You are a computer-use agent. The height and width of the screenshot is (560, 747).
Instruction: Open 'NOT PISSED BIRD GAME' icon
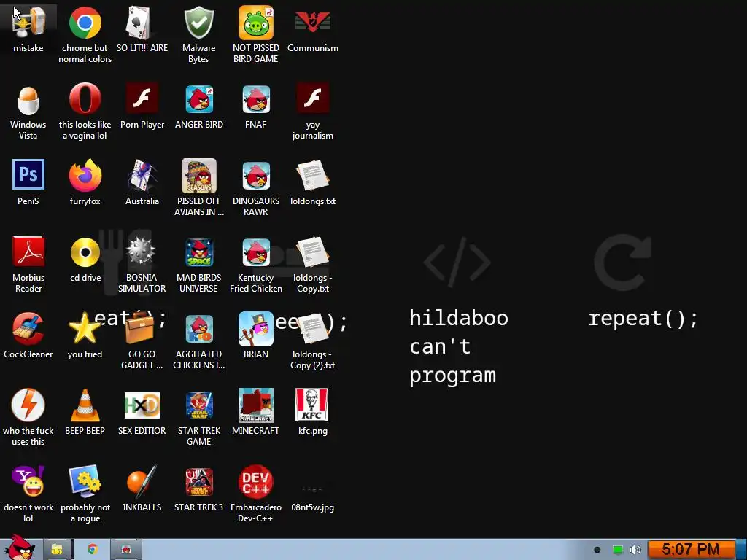click(x=256, y=23)
